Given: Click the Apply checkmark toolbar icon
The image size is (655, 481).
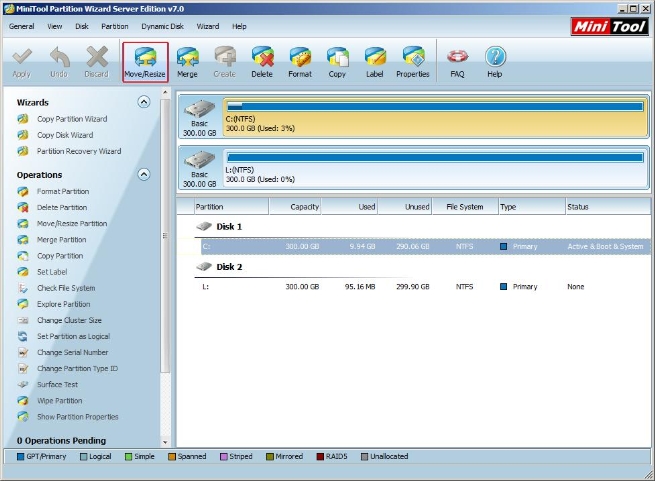Looking at the screenshot, I should pyautogui.click(x=22, y=57).
